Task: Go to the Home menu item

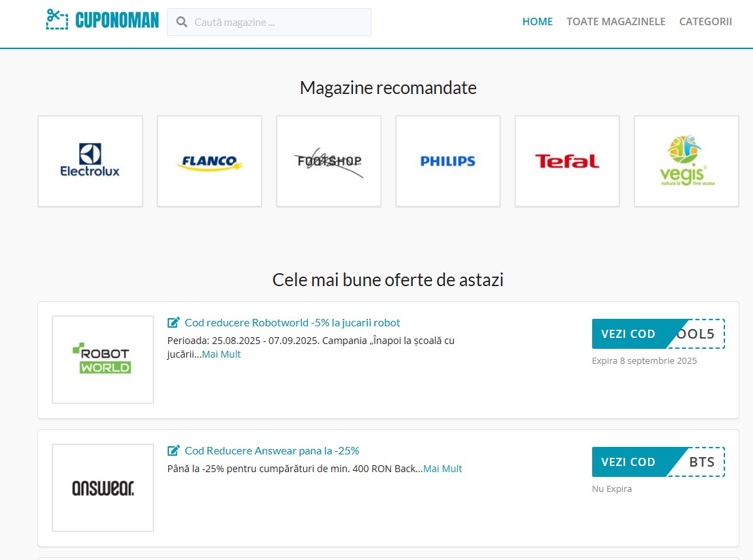Action: (537, 22)
